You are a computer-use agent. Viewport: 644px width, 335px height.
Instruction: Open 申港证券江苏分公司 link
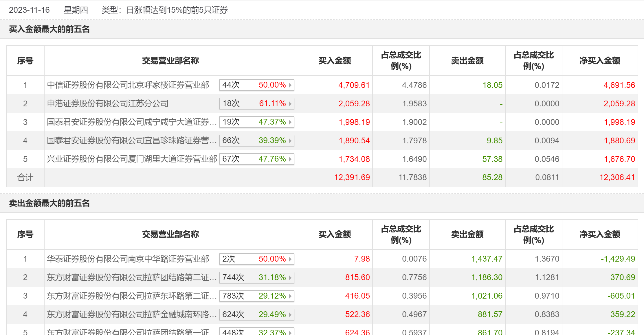click(108, 103)
